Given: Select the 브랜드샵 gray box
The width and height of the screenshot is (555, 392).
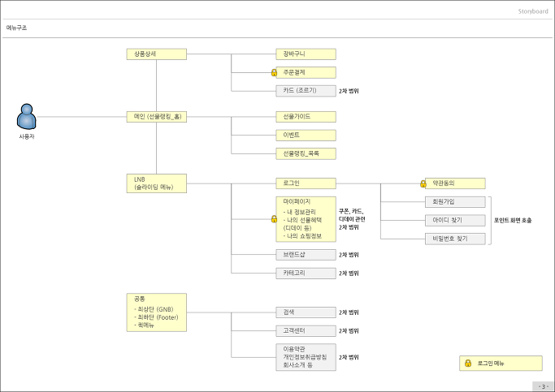Looking at the screenshot, I should 306,255.
